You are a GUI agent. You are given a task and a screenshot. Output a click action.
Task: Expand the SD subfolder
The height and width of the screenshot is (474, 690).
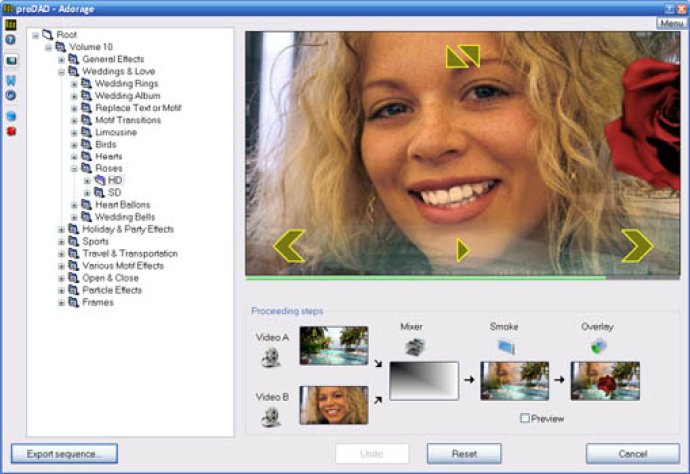pos(87,193)
